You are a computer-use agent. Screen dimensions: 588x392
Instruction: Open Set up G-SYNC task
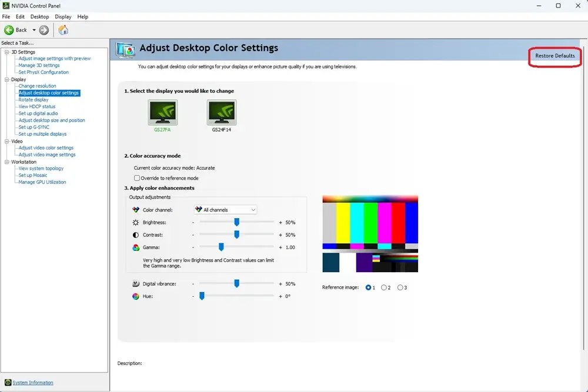pos(34,127)
